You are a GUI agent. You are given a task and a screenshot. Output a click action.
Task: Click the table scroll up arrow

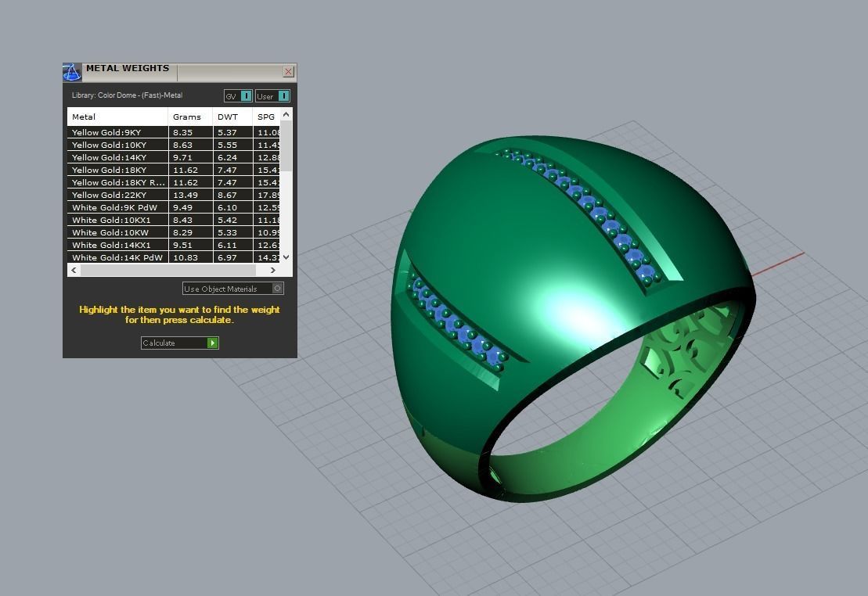click(x=286, y=114)
